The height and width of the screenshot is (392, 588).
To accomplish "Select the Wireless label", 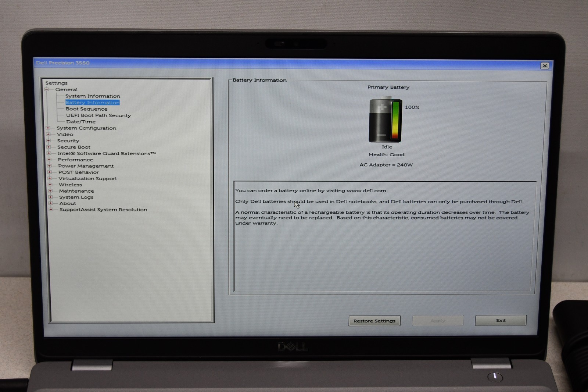I will point(70,185).
